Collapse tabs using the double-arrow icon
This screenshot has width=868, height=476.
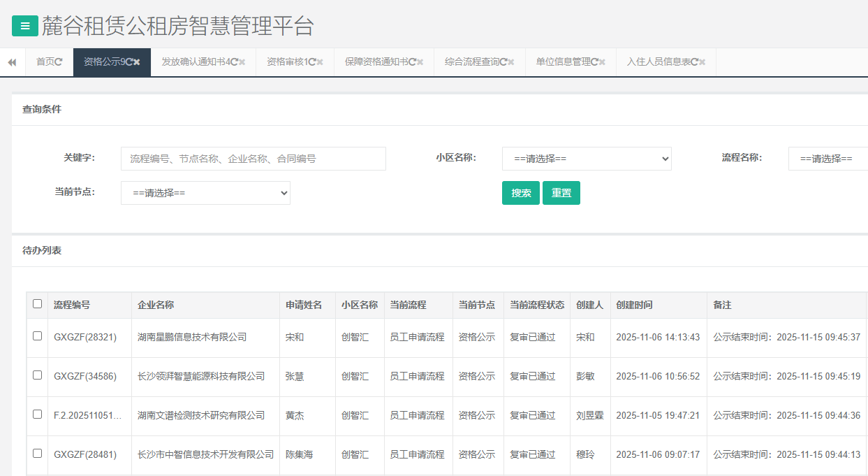pos(12,62)
